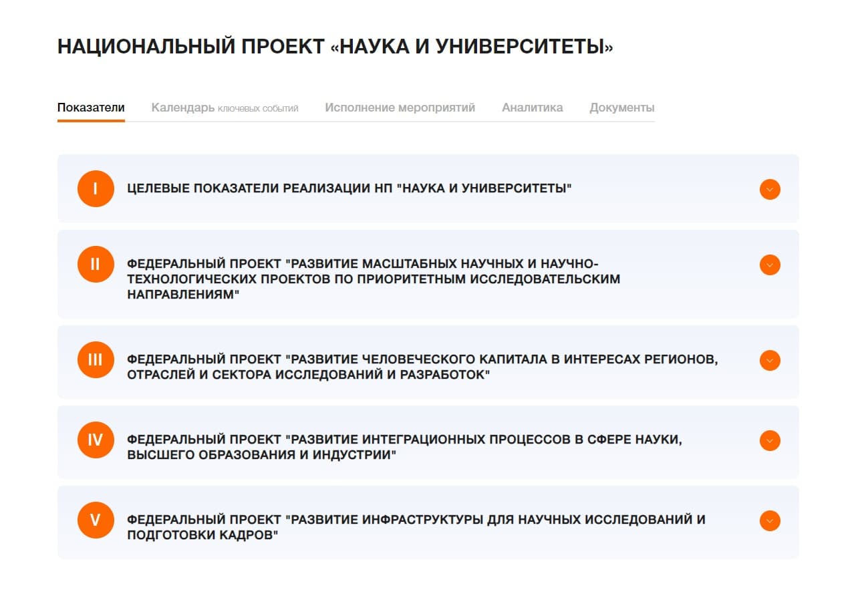Screen dimensions: 854x616
Task: Expand section I chevron for целевые показатели
Action: pyautogui.click(x=770, y=190)
